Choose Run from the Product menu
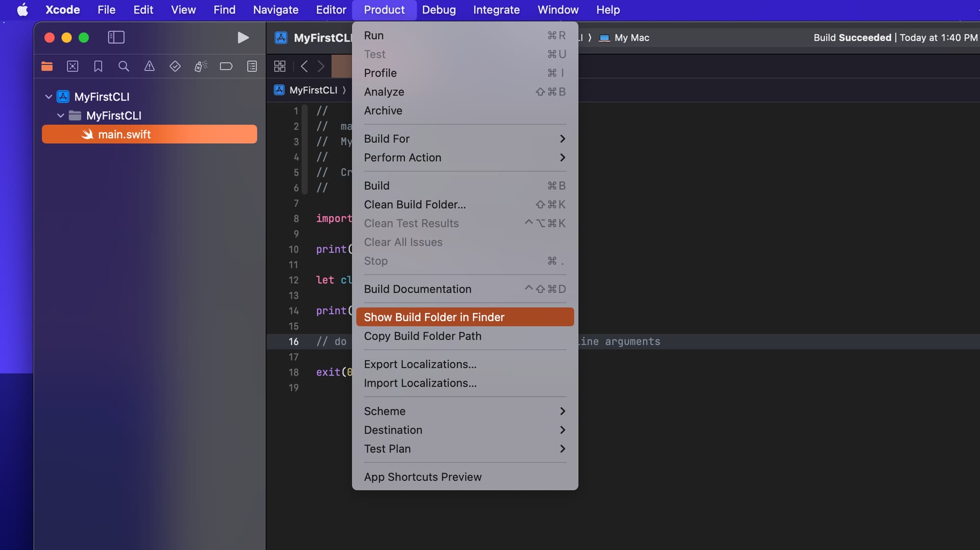Image resolution: width=980 pixels, height=550 pixels. (x=465, y=36)
